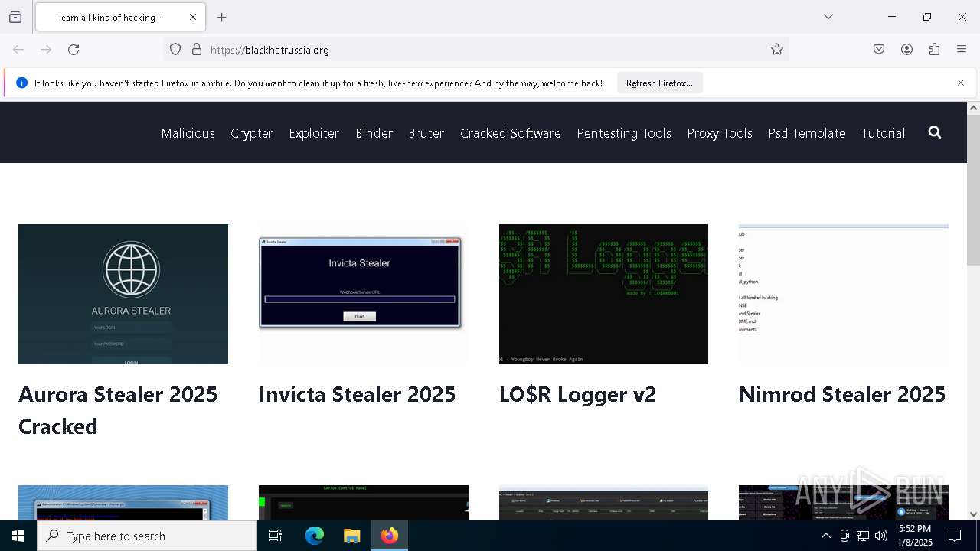Open Nimrod Stealer thumbnail image
Screen dimensions: 980x551
(844, 294)
